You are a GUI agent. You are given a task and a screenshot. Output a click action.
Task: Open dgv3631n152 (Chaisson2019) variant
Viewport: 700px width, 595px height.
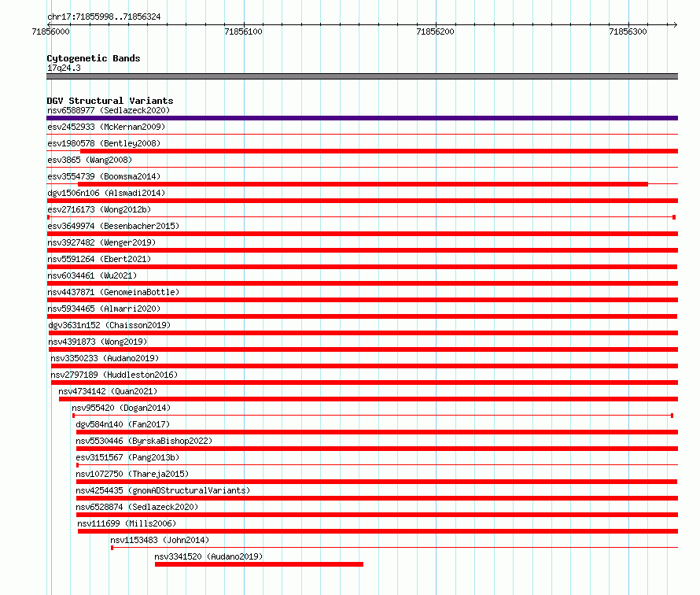(x=109, y=325)
